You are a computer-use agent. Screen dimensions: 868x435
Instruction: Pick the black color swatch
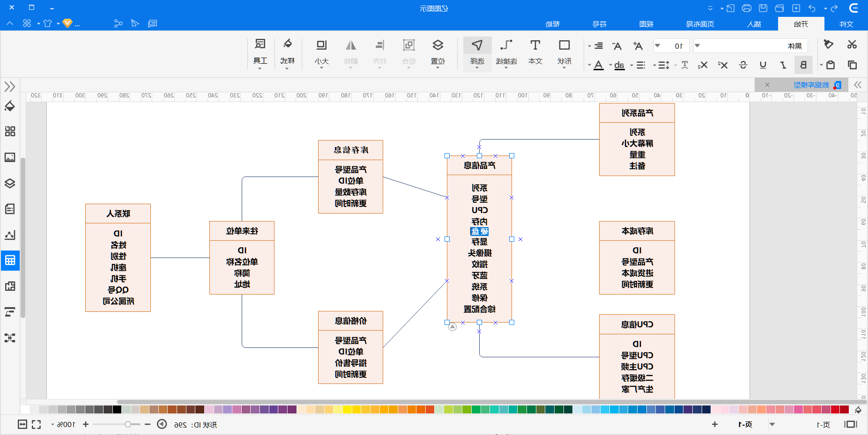[117, 410]
